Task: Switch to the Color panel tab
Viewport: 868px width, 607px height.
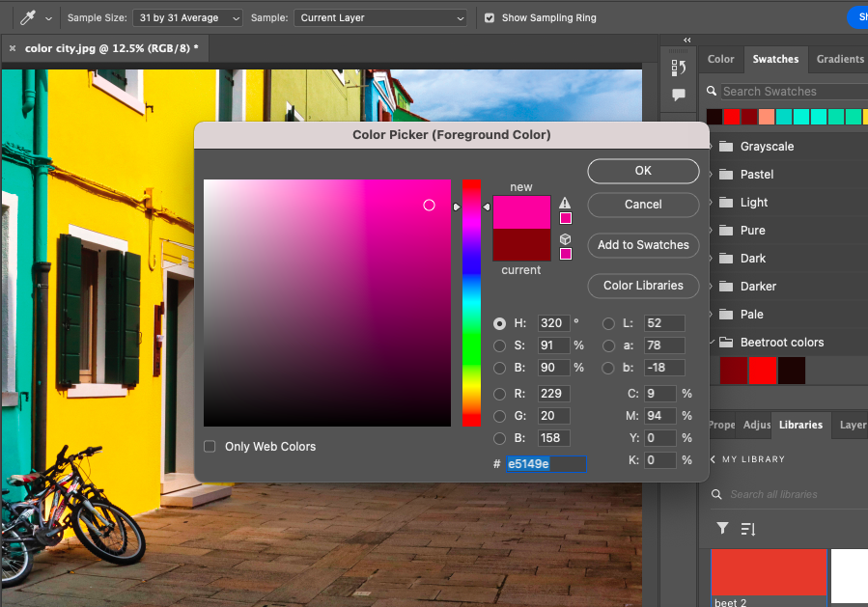Action: tap(721, 59)
